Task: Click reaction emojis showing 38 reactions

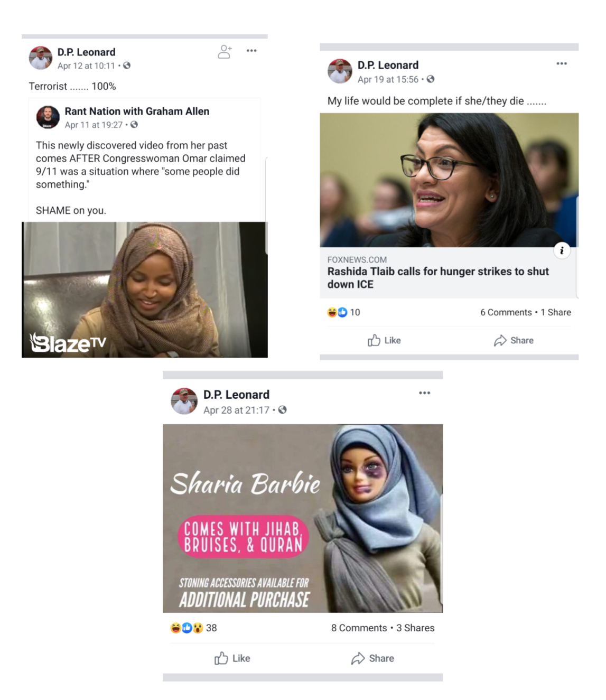Action: (x=193, y=628)
